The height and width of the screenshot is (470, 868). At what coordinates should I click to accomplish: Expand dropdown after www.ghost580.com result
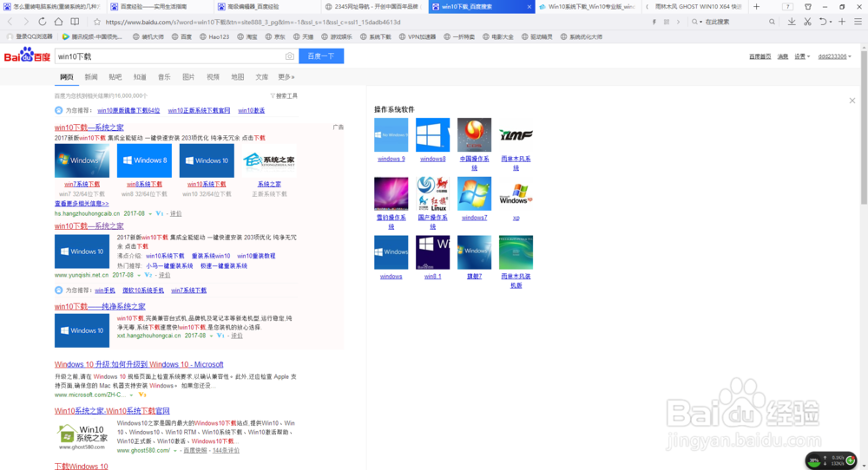pyautogui.click(x=175, y=451)
